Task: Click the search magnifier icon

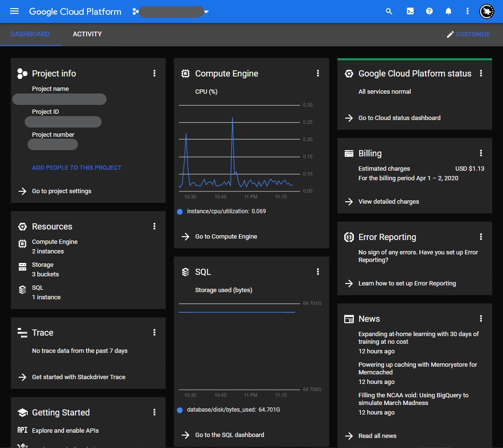Action: [x=389, y=11]
